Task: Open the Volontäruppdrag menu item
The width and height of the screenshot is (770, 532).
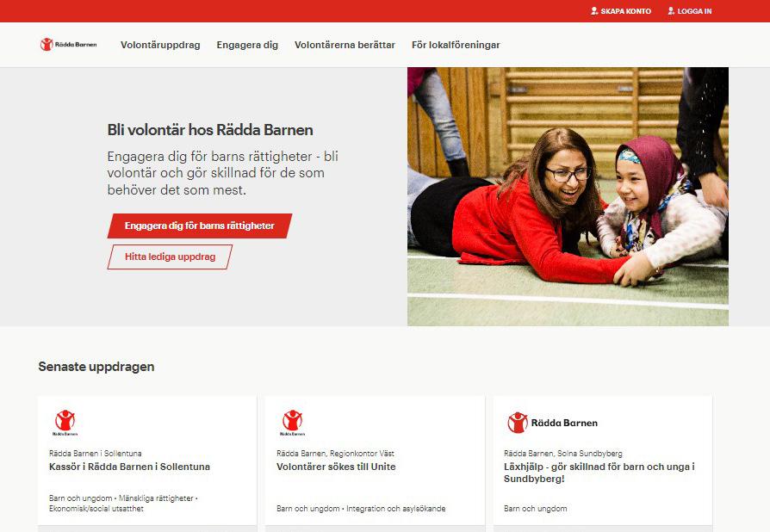Action: [160, 45]
